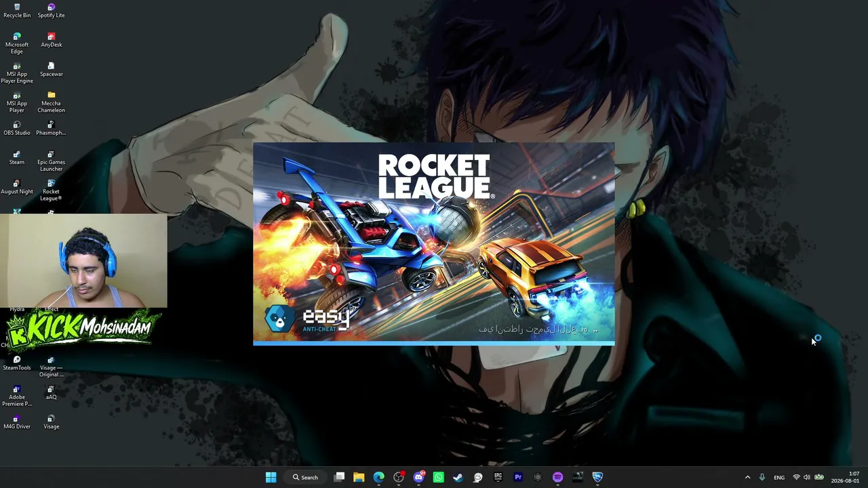
Task: Switch to Spotify on the taskbar
Action: [557, 477]
